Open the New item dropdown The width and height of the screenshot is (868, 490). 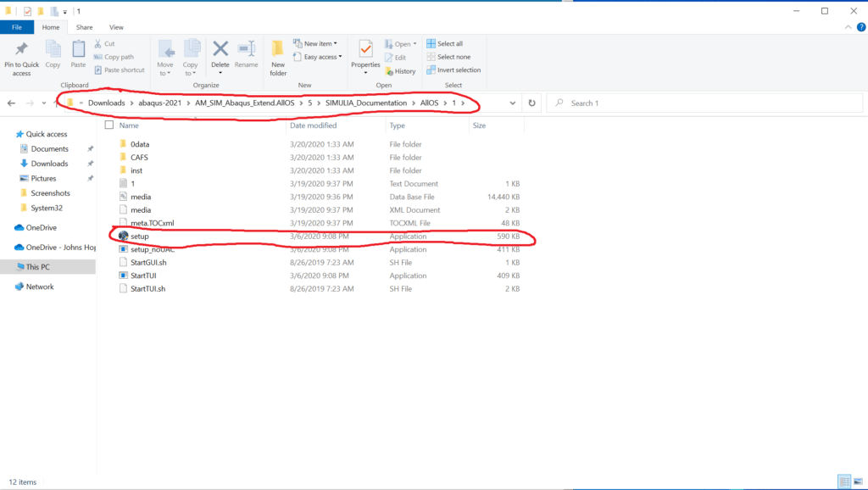[315, 44]
